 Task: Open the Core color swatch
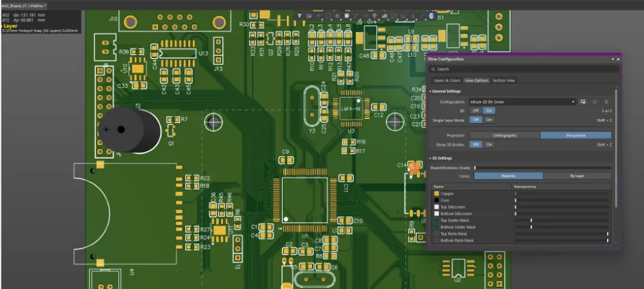(436, 200)
